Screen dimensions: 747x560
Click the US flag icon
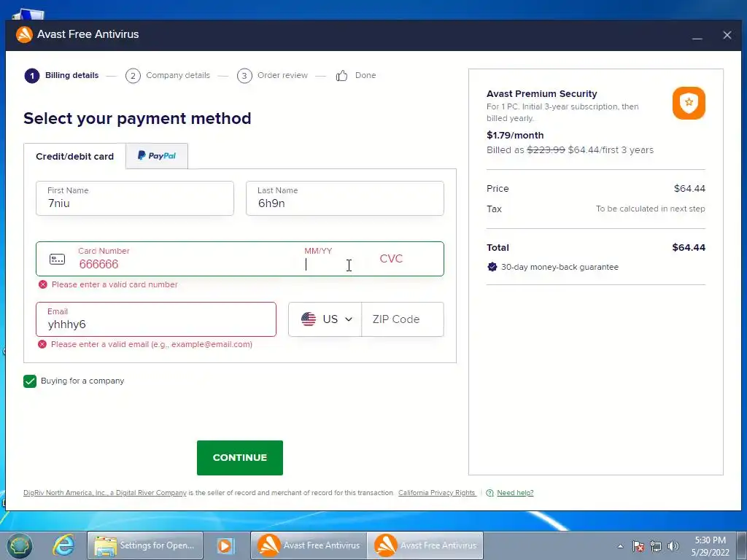click(x=309, y=319)
